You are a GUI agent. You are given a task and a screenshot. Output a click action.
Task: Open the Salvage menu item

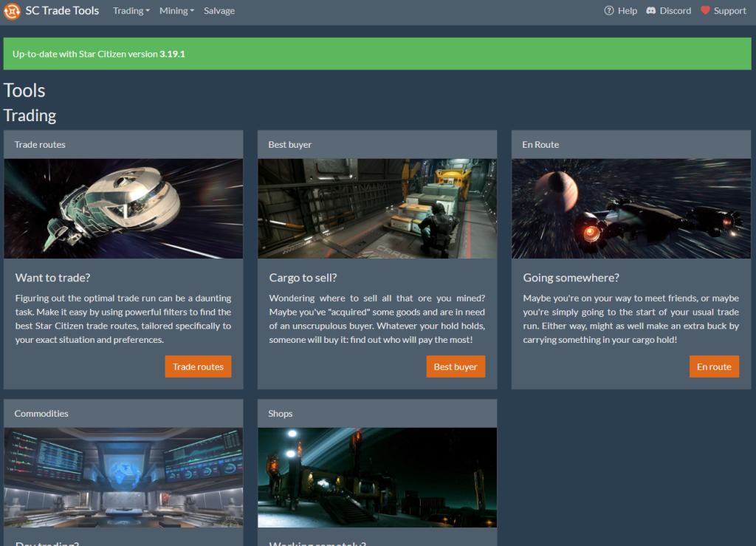[219, 11]
